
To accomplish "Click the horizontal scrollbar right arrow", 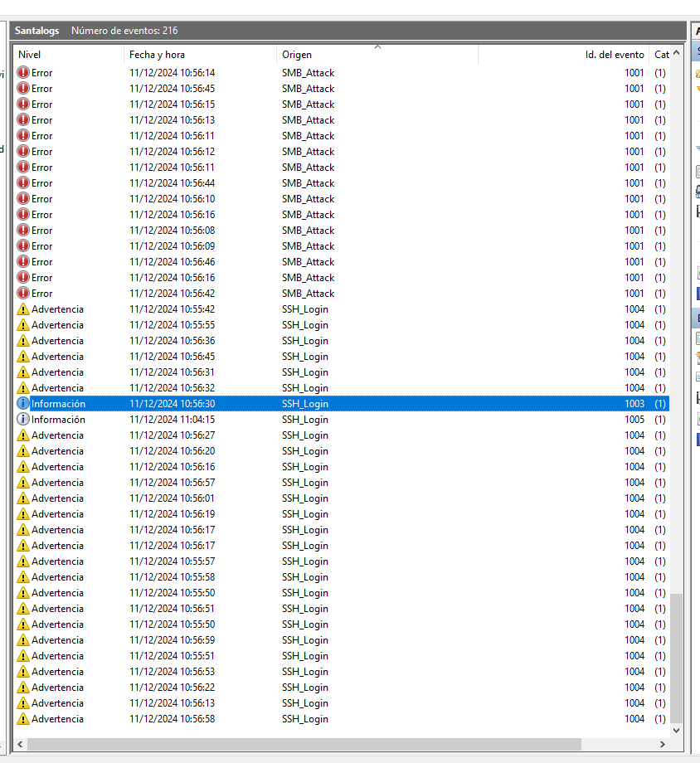I will [663, 744].
